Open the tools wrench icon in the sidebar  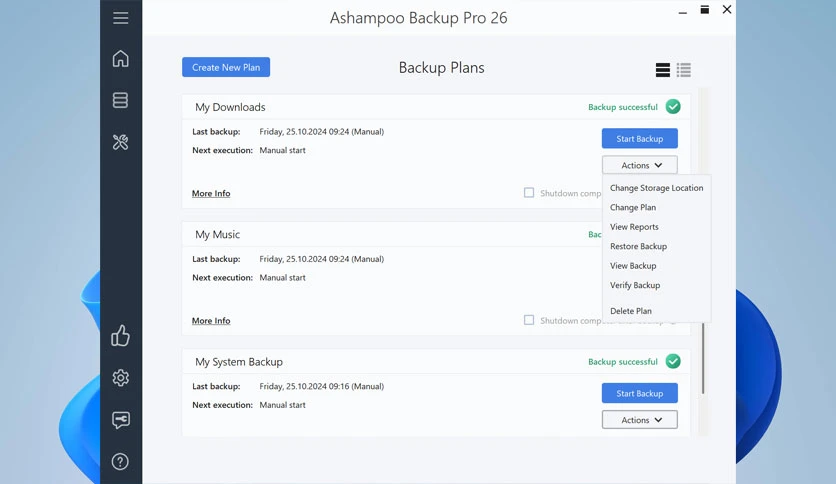click(x=120, y=142)
